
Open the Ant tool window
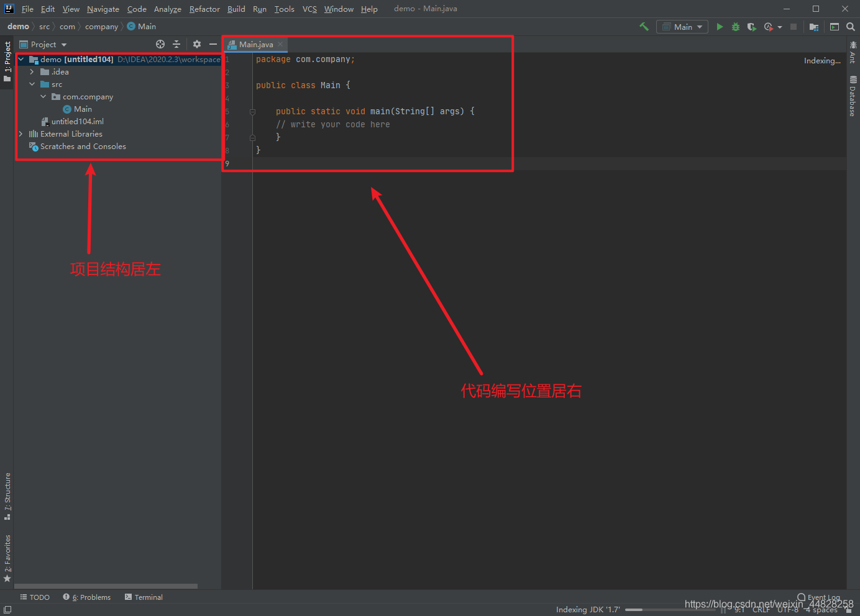click(x=853, y=53)
